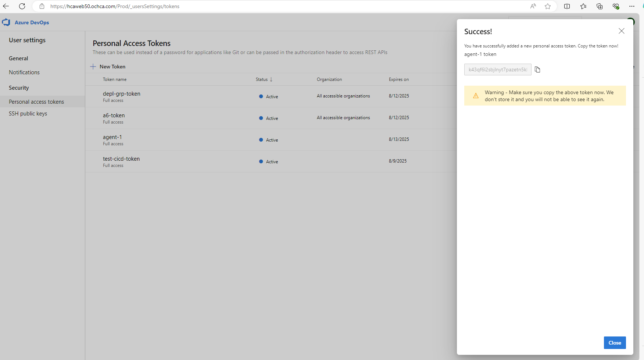This screenshot has width=644, height=360.
Task: Click Active status of agent-1
Action: [269, 140]
